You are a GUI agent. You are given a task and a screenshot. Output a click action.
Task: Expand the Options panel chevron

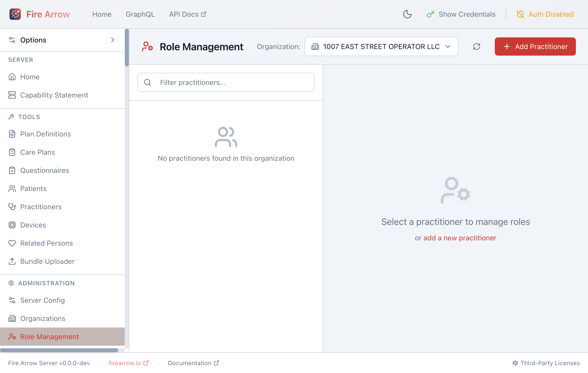(113, 40)
